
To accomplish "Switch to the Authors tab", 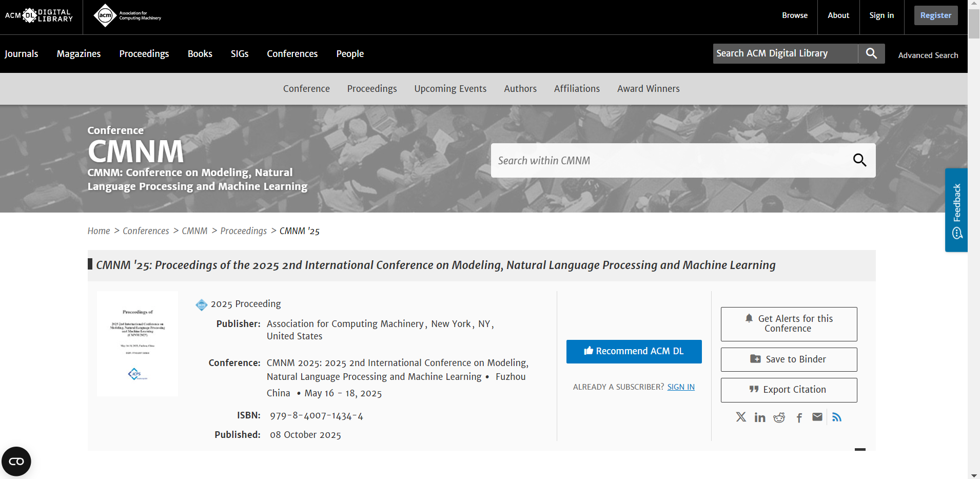I will (x=520, y=89).
